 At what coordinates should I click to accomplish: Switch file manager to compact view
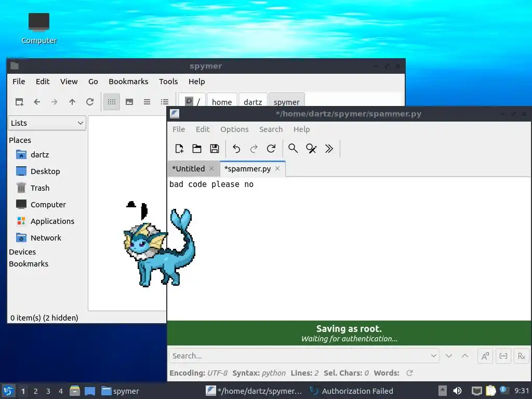point(147,102)
